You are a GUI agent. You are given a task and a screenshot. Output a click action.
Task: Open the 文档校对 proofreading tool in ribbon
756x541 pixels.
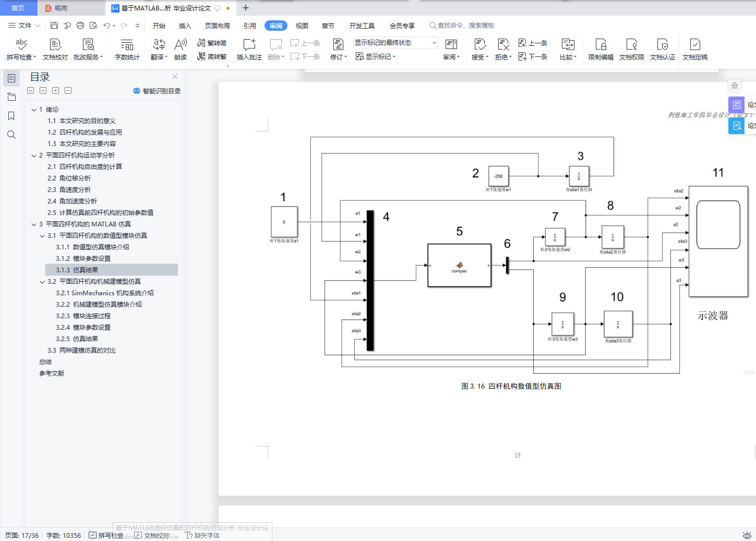[55, 50]
